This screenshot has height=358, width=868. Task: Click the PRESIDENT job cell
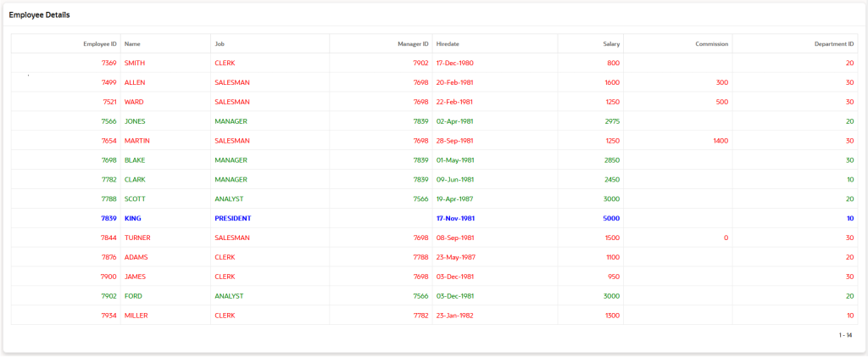click(233, 218)
